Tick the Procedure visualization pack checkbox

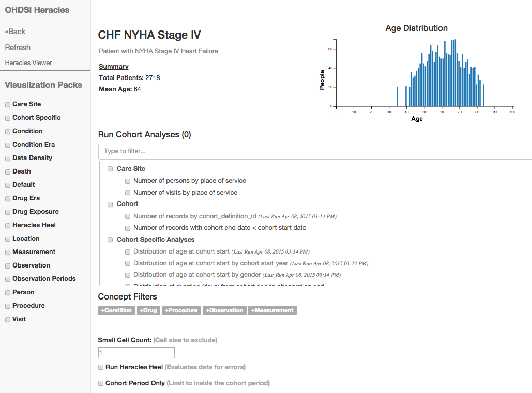8,306
